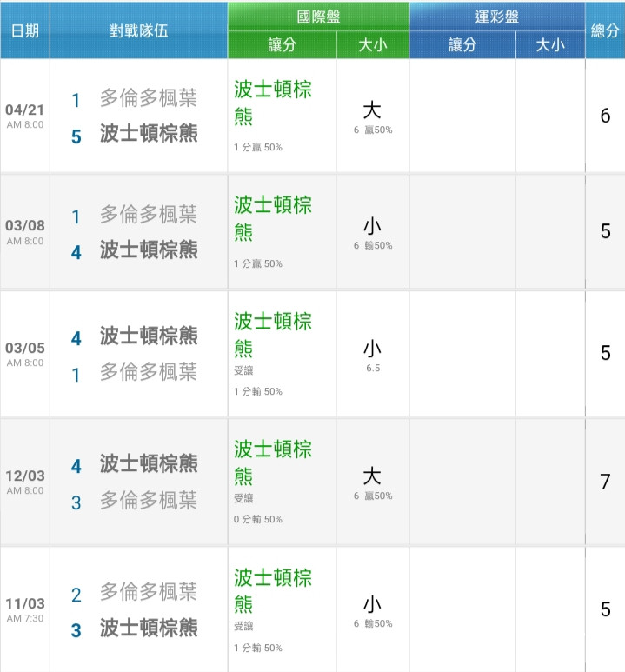Open the 國際盤 header tab
625x672 pixels.
click(318, 17)
